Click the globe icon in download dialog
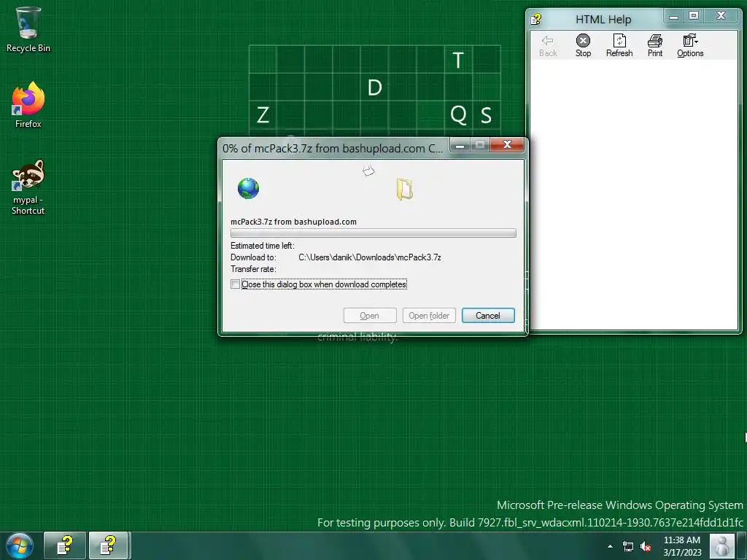747x560 pixels. pos(248,188)
